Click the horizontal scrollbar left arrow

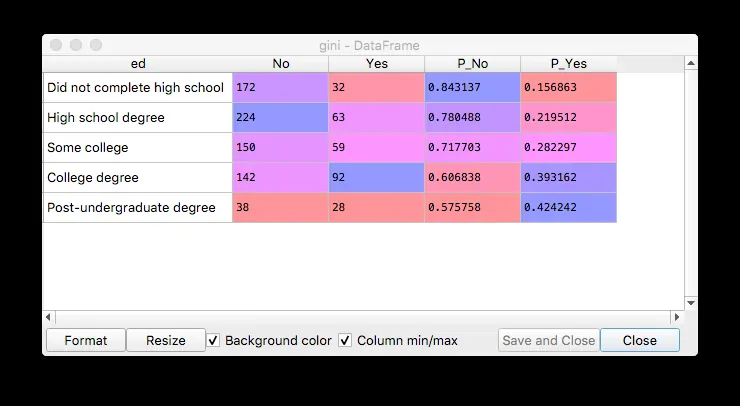(x=49, y=317)
